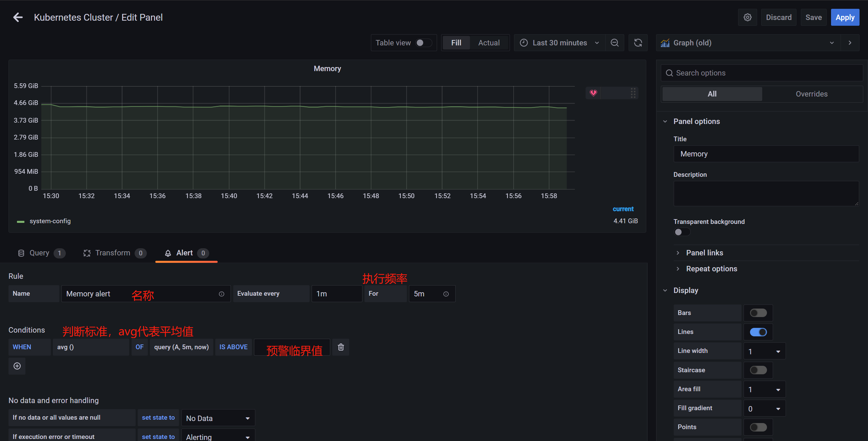
Task: Expand the Panel links section
Action: (x=704, y=253)
